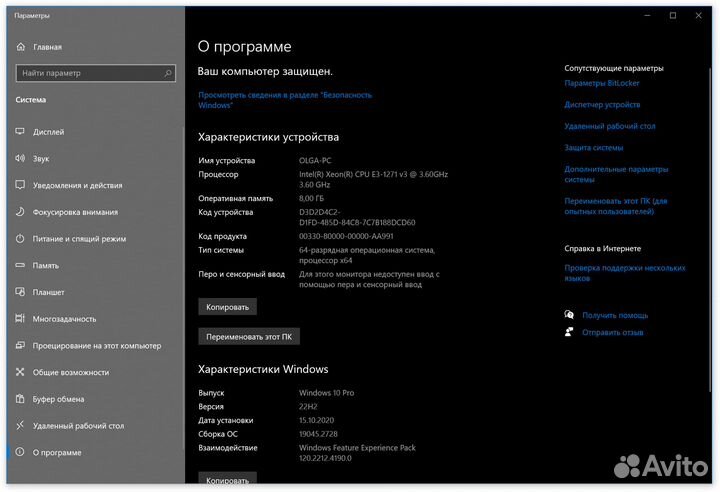The height and width of the screenshot is (492, 720).
Task: Minimize the Параметры window
Action: [x=647, y=16]
